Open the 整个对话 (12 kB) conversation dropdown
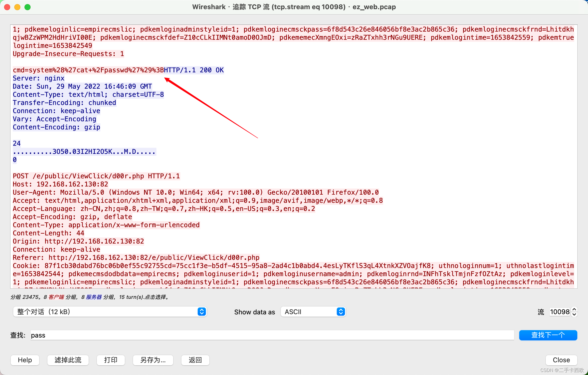 110,312
